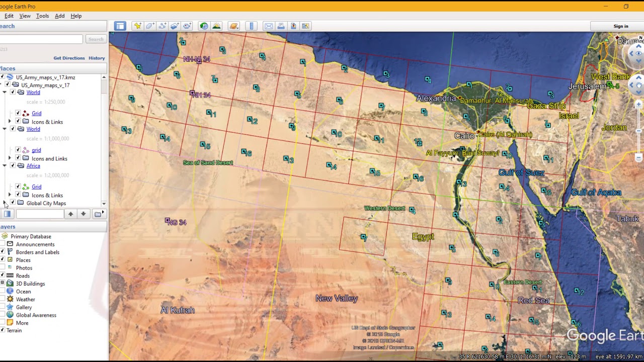644x362 pixels.
Task: Enable the Announcements layer checkbox
Action: [2, 244]
